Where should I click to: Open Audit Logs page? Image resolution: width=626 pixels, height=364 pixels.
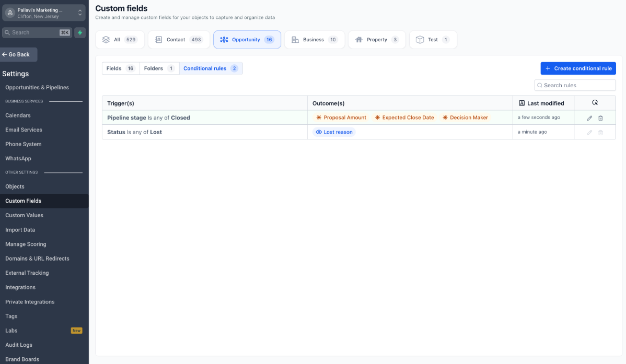[19, 345]
